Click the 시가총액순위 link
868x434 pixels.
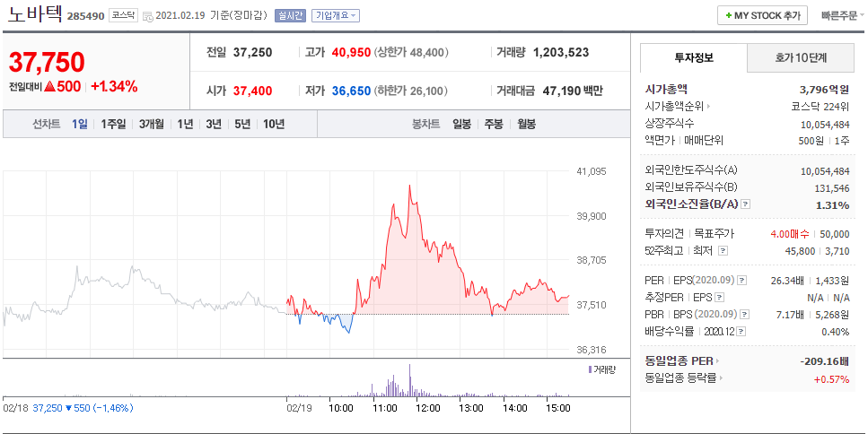675,107
